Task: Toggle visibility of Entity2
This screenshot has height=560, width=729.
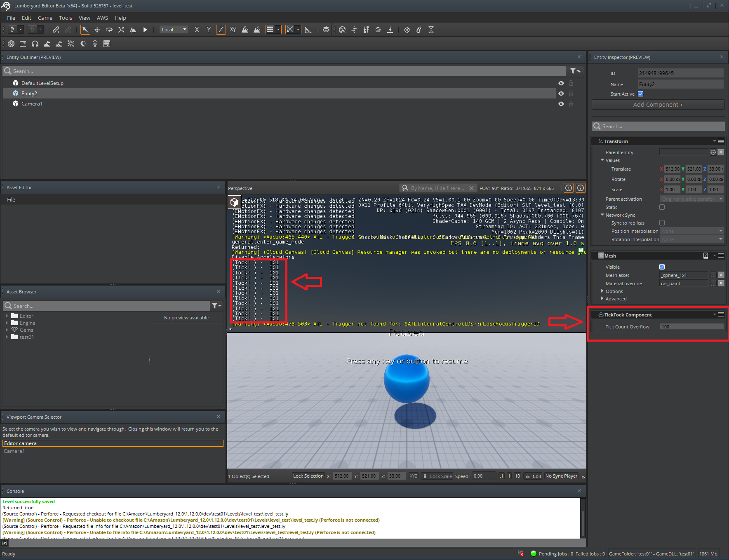Action: click(x=561, y=94)
